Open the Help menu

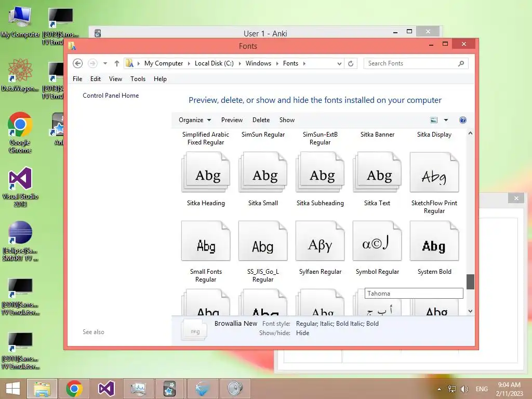tap(160, 79)
